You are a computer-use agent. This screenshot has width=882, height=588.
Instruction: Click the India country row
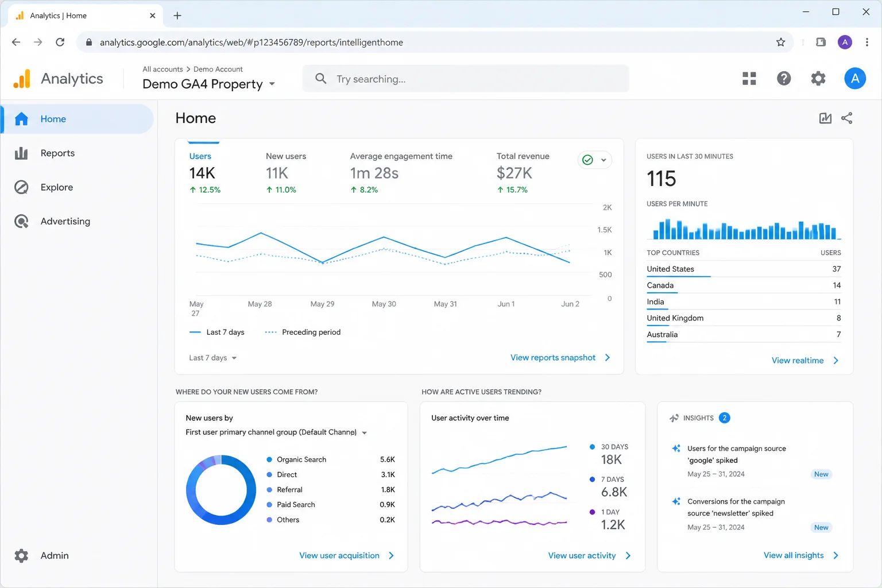click(744, 302)
